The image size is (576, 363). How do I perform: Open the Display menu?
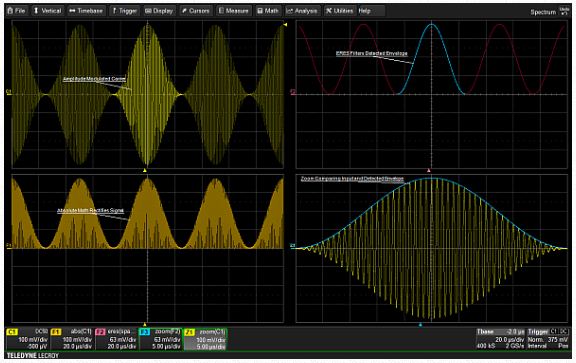tap(159, 11)
